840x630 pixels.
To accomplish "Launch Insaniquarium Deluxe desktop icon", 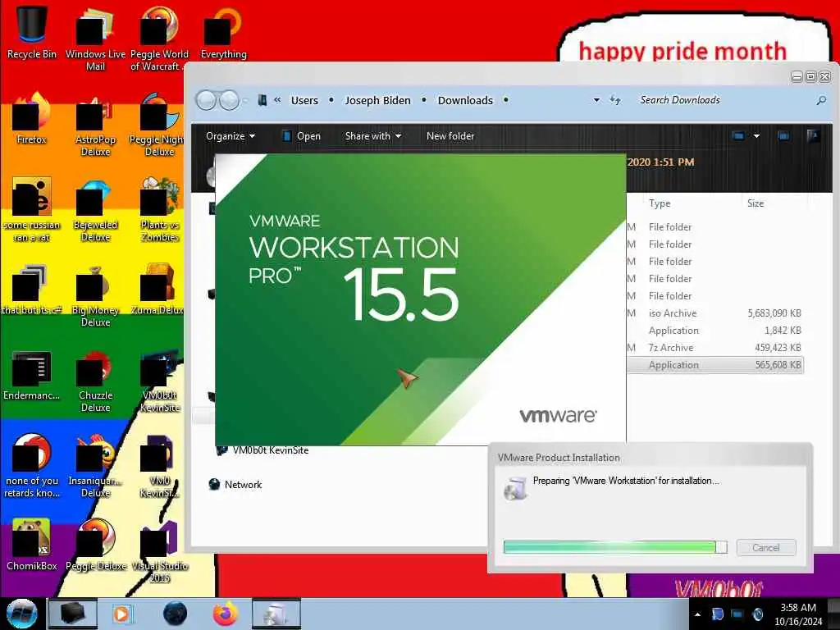I will 95,466.
